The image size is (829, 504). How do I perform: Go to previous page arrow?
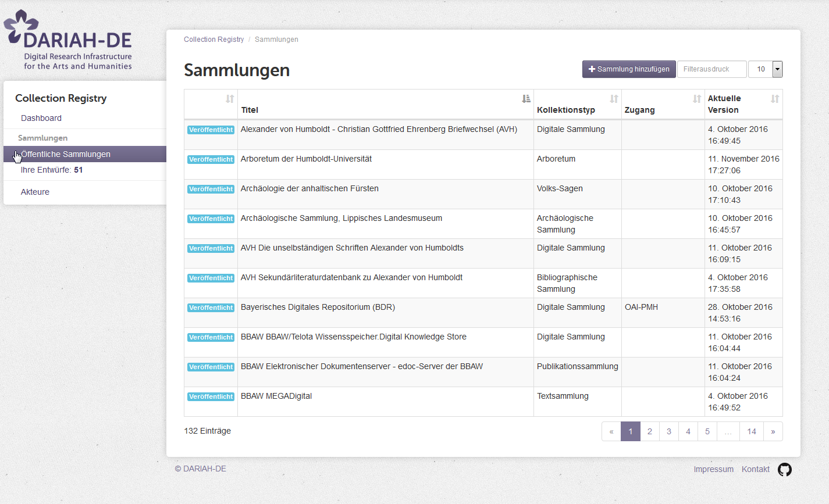(611, 431)
